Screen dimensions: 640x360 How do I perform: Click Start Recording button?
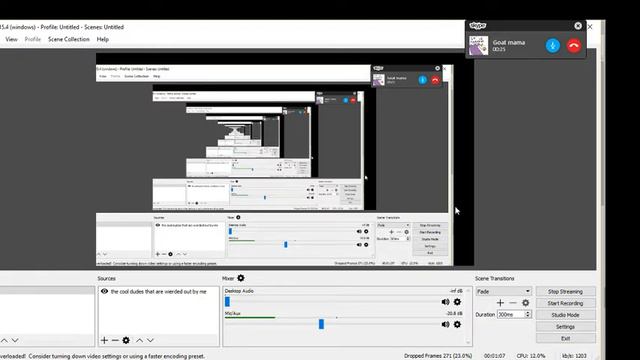tap(565, 303)
